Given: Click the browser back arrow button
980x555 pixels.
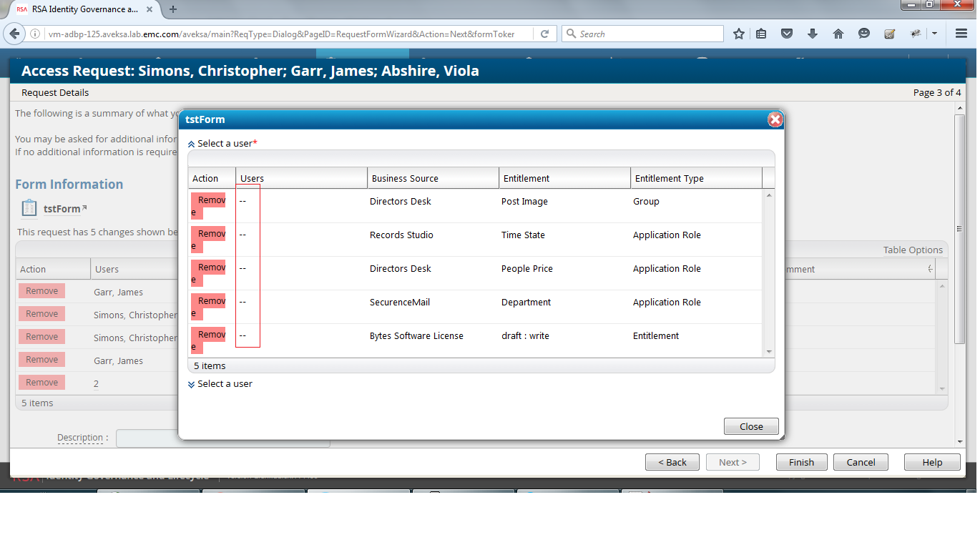Looking at the screenshot, I should (x=14, y=34).
